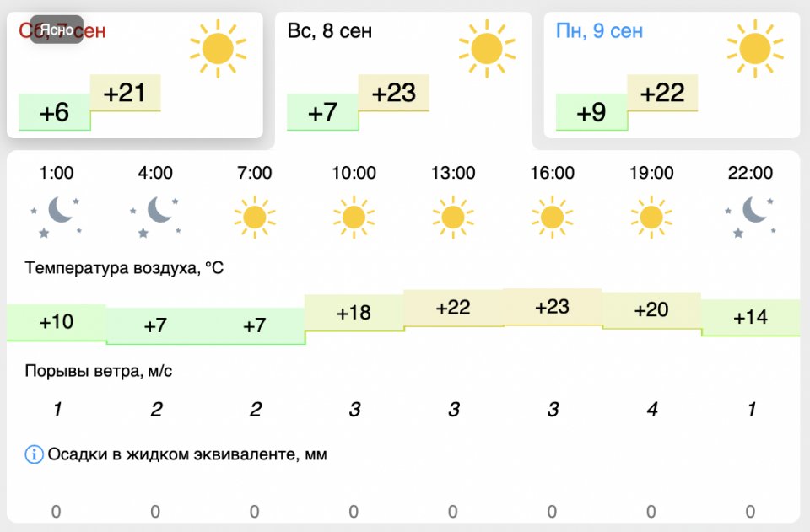Click the sun icon under 19:00
The width and height of the screenshot is (810, 532).
[651, 218]
